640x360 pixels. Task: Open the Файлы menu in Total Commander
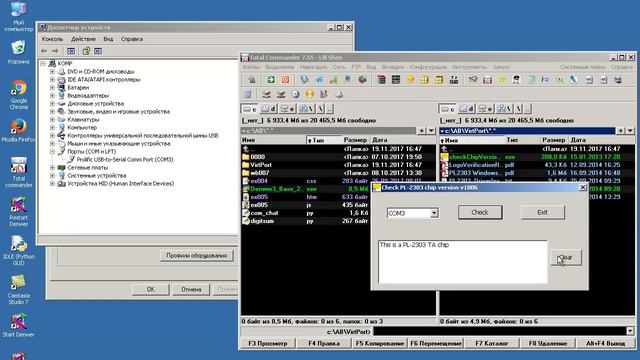coord(251,67)
